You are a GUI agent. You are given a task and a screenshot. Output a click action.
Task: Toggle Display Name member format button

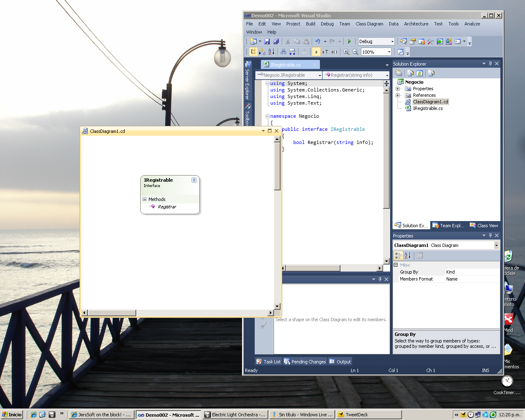pyautogui.click(x=316, y=52)
